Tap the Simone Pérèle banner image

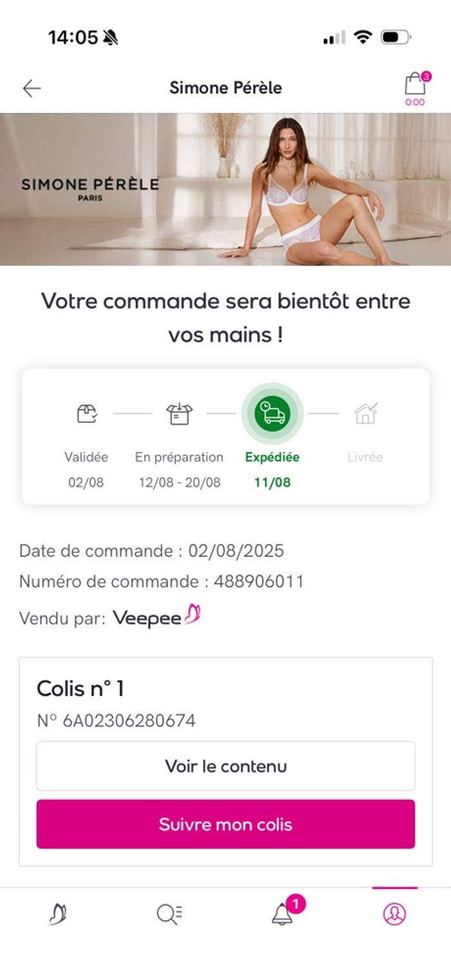click(x=225, y=189)
